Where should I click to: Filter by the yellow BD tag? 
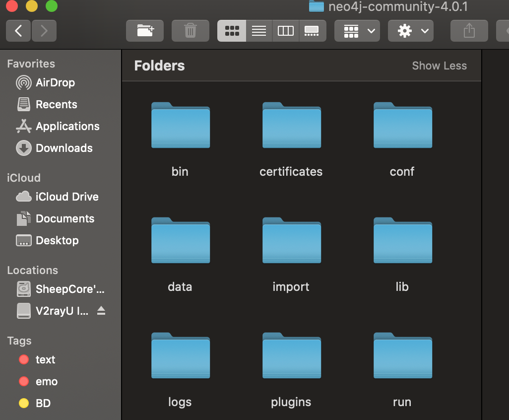tap(35, 403)
